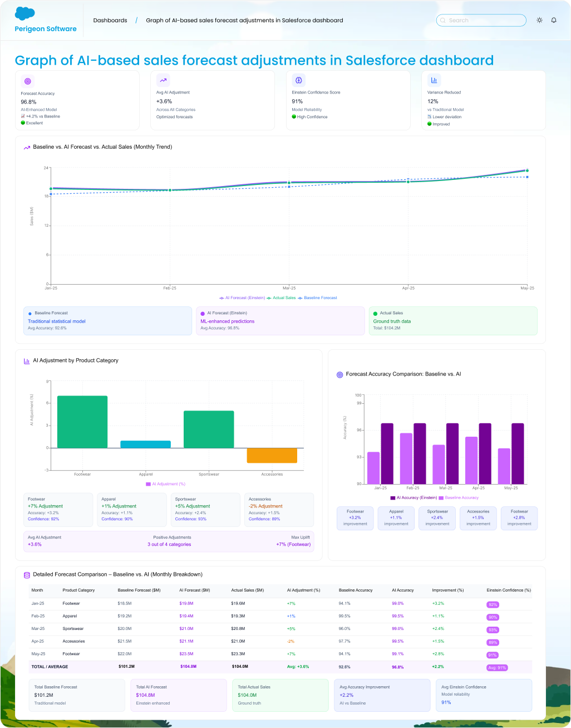
Task: Navigate to the Dashboards breadcrumb
Action: click(x=110, y=21)
